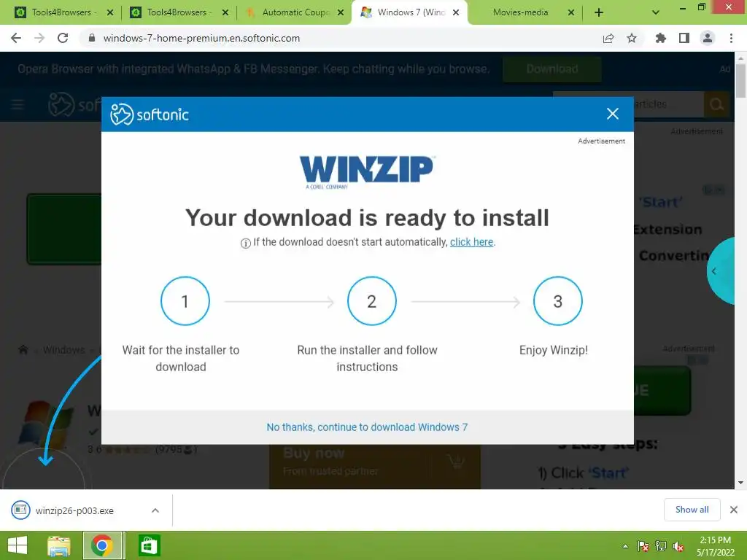This screenshot has width=747, height=560.
Task: Open File Explorer from taskbar
Action: [59, 545]
